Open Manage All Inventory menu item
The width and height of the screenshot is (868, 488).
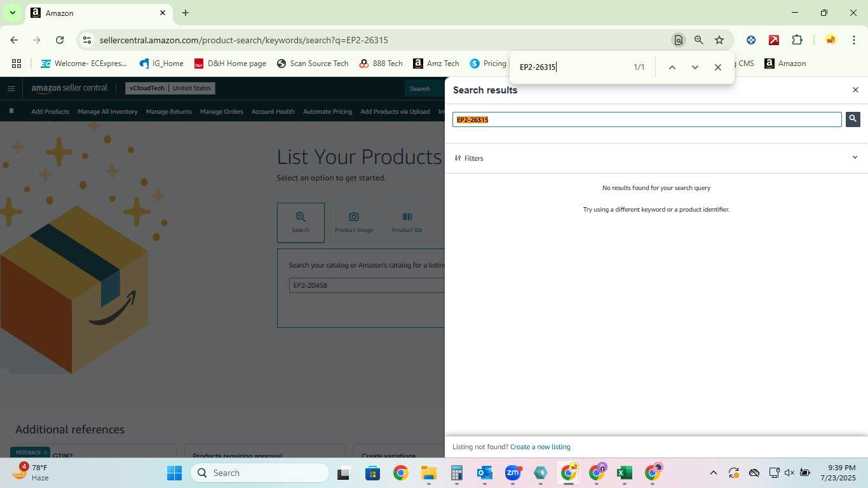pos(107,111)
